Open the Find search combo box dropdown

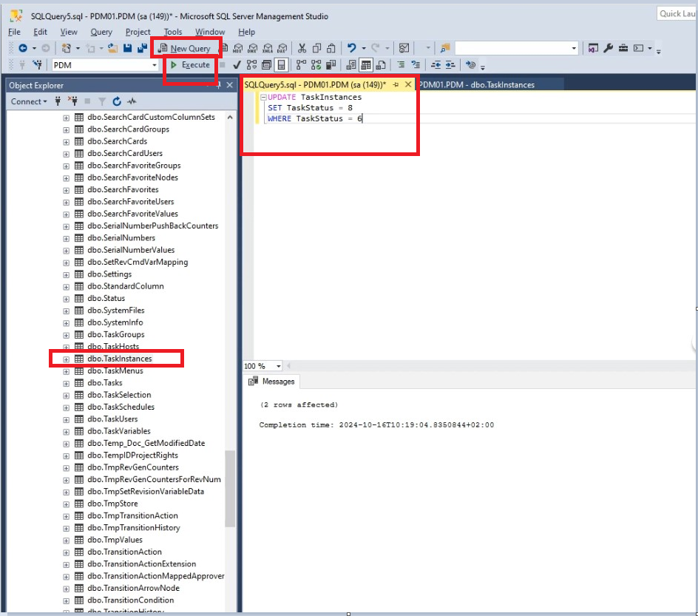coord(574,48)
